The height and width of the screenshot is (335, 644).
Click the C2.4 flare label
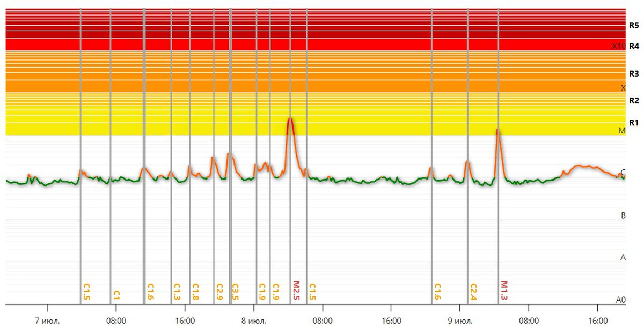tap(473, 291)
